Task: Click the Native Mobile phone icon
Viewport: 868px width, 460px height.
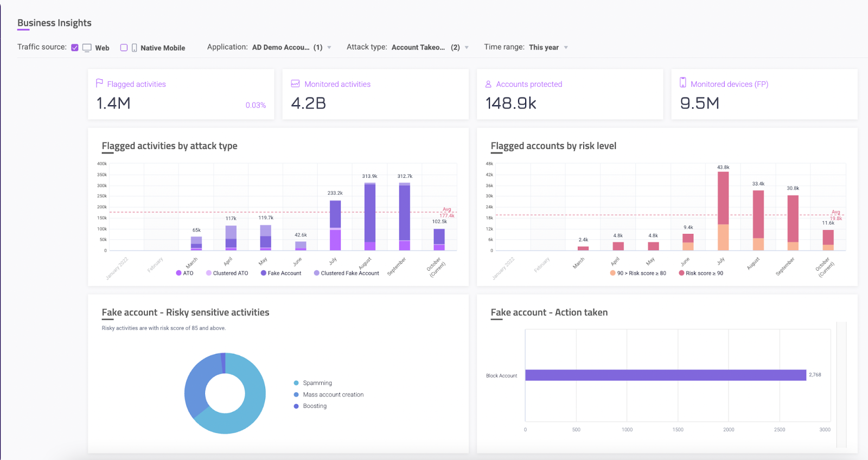Action: 135,48
